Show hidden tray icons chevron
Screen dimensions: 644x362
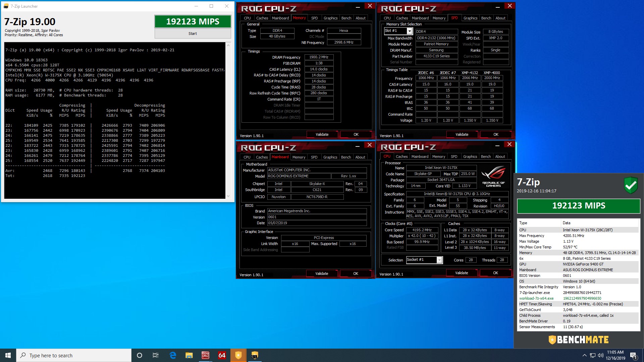point(584,355)
